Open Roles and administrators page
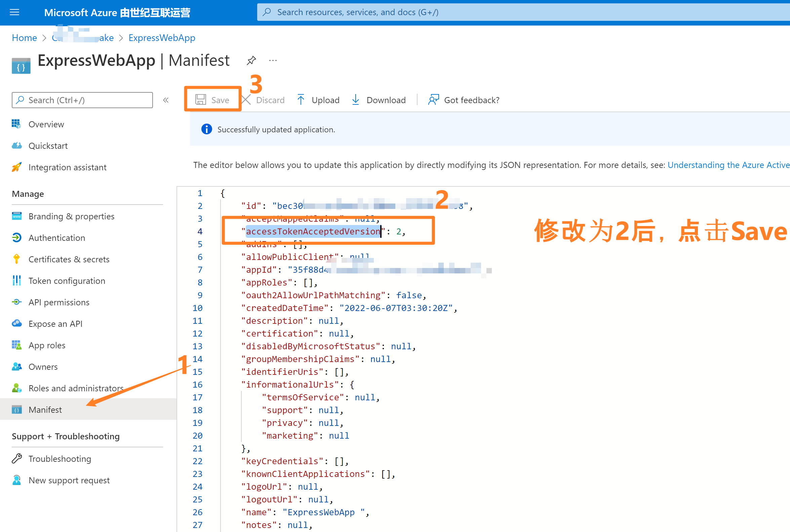Viewport: 790px width, 532px height. (76, 388)
